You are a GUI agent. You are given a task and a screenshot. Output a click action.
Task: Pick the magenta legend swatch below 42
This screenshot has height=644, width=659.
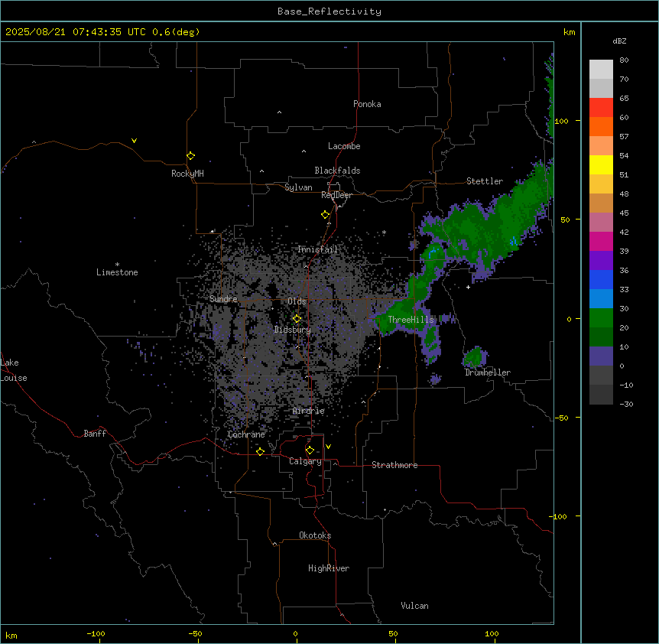pyautogui.click(x=601, y=241)
